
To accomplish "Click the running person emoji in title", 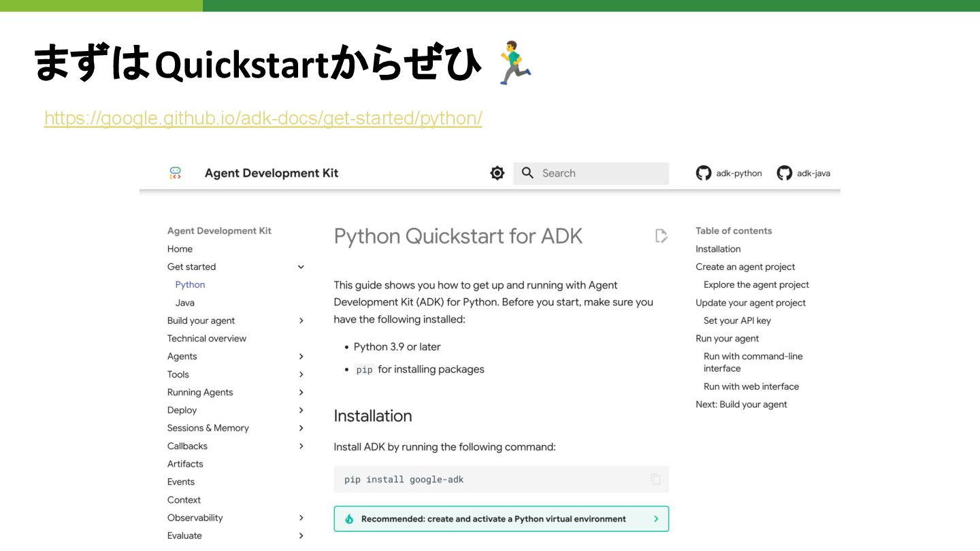I will click(515, 63).
